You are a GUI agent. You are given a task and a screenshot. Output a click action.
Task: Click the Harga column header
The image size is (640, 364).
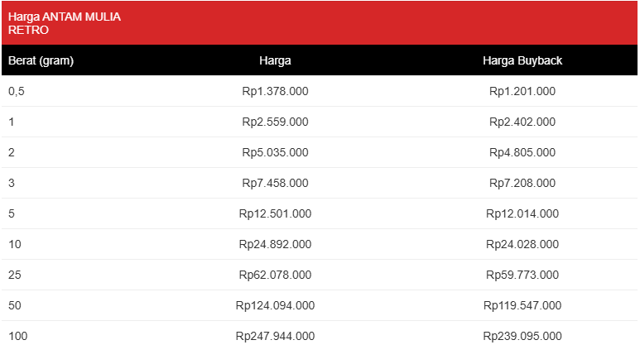[275, 60]
